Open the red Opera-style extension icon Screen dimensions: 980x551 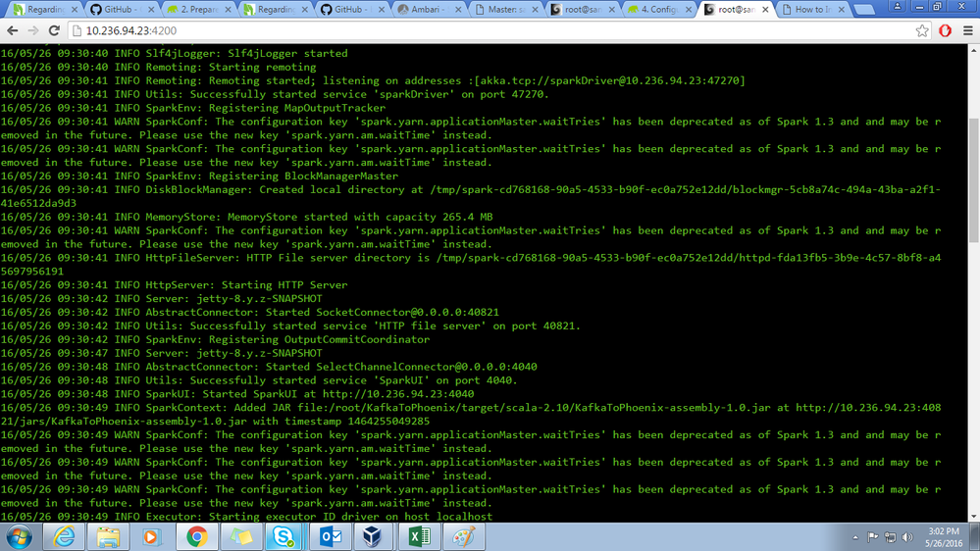pos(945,30)
